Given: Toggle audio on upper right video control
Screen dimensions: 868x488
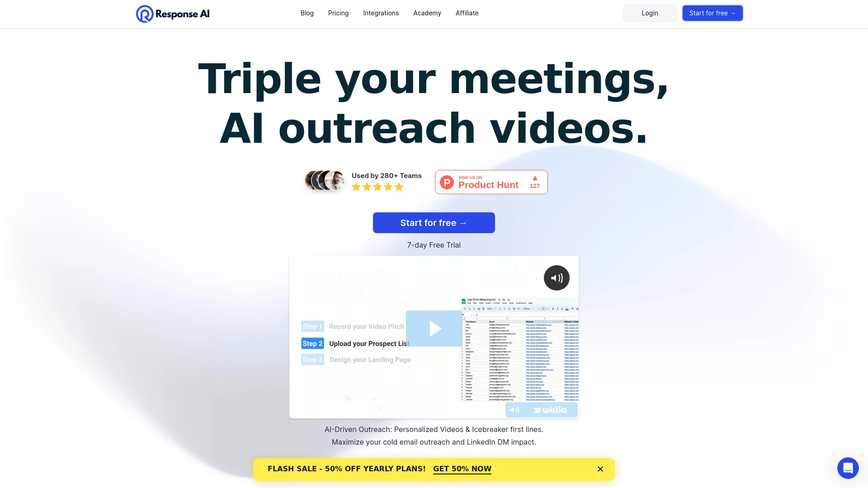Looking at the screenshot, I should (x=556, y=278).
